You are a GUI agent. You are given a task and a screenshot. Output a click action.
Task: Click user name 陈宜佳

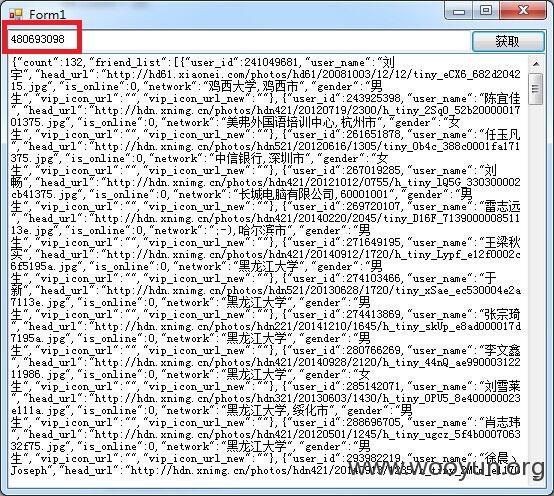(x=502, y=98)
